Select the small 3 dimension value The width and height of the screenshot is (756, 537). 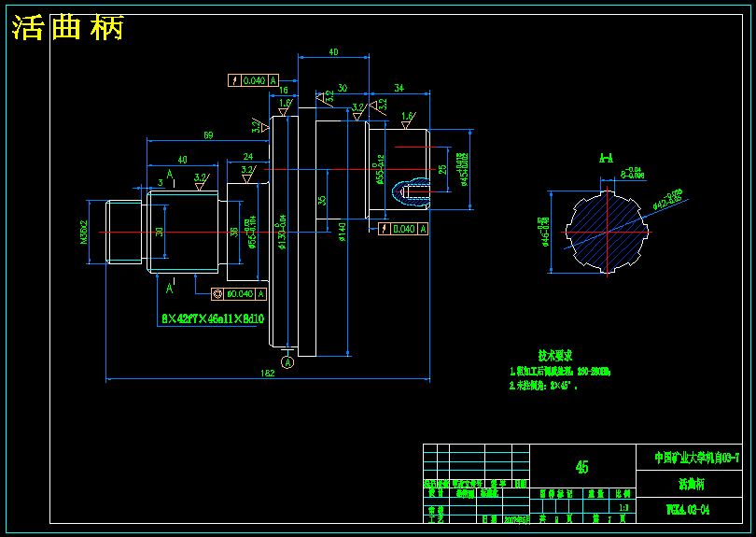pyautogui.click(x=161, y=183)
